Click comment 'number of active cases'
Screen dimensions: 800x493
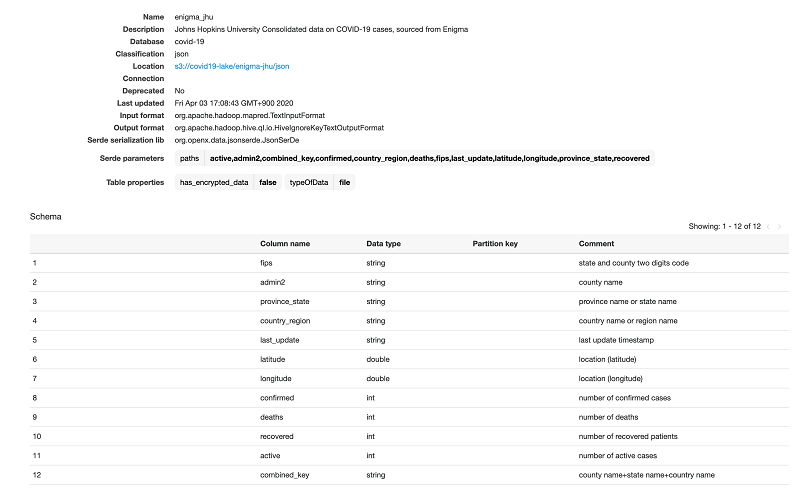pos(618,456)
